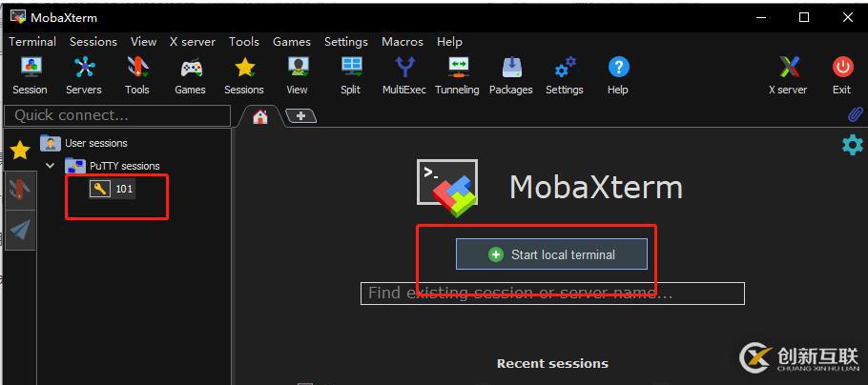The height and width of the screenshot is (385, 868).
Task: Switch to the home tab
Action: click(260, 116)
